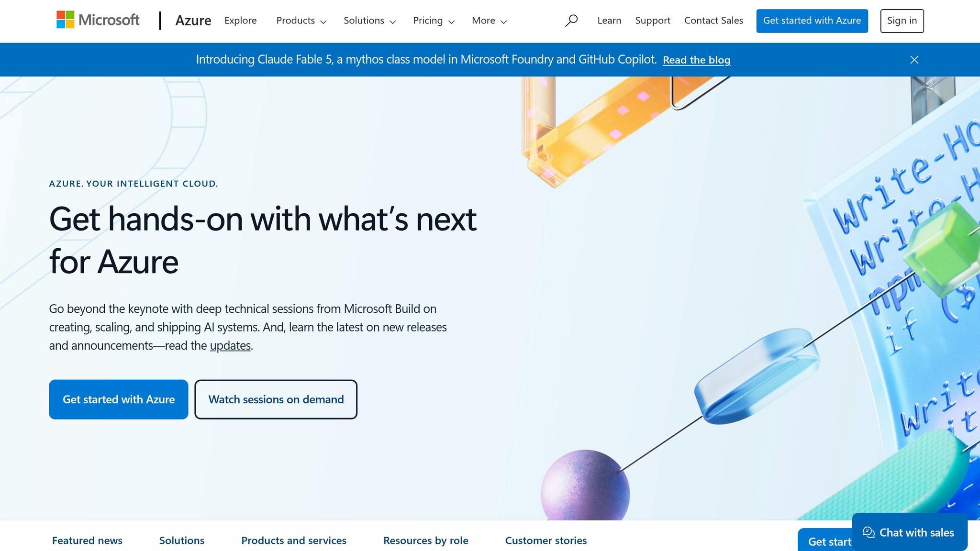Click the Claude Fable 5 announcement text
980x551 pixels.
(x=426, y=59)
